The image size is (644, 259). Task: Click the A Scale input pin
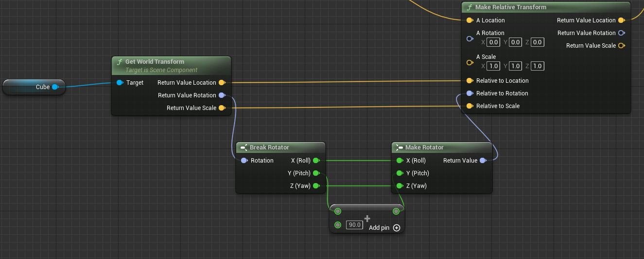(x=470, y=62)
